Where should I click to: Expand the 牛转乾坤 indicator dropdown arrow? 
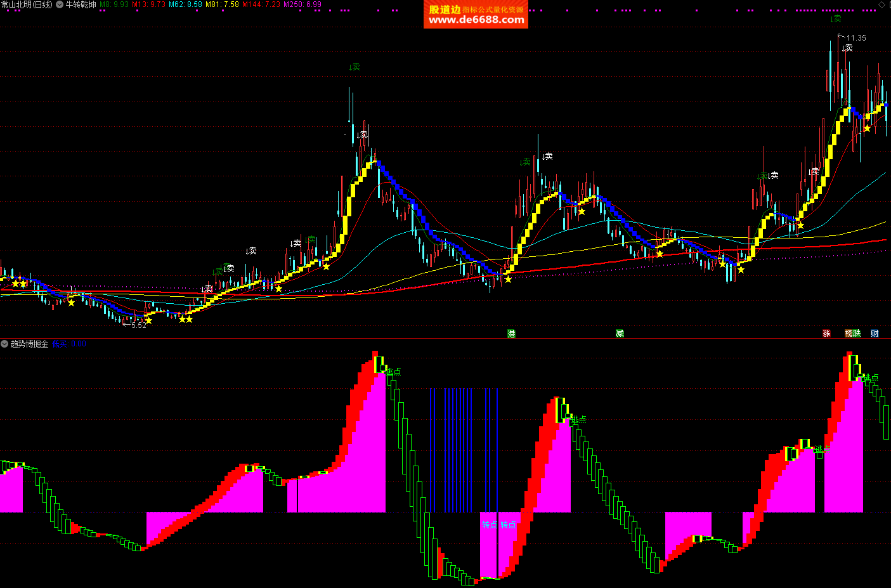pos(60,4)
